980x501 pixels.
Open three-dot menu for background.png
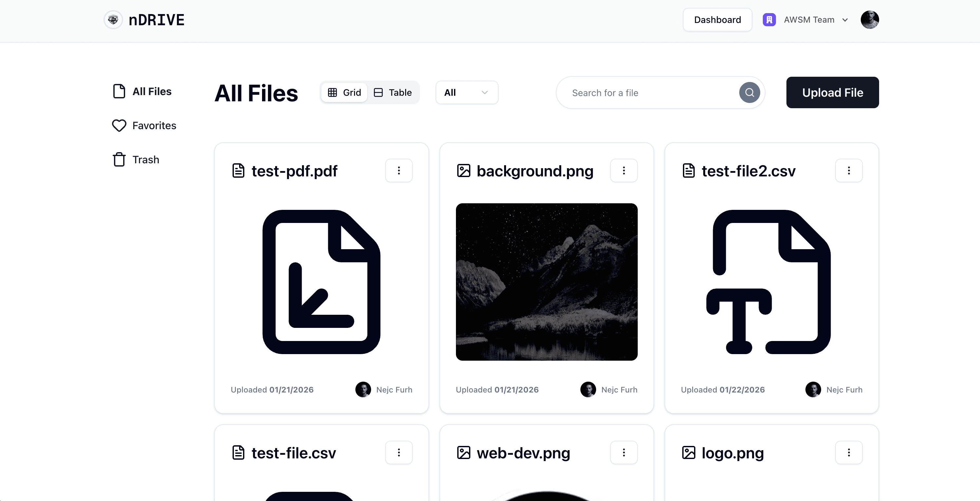[624, 170]
